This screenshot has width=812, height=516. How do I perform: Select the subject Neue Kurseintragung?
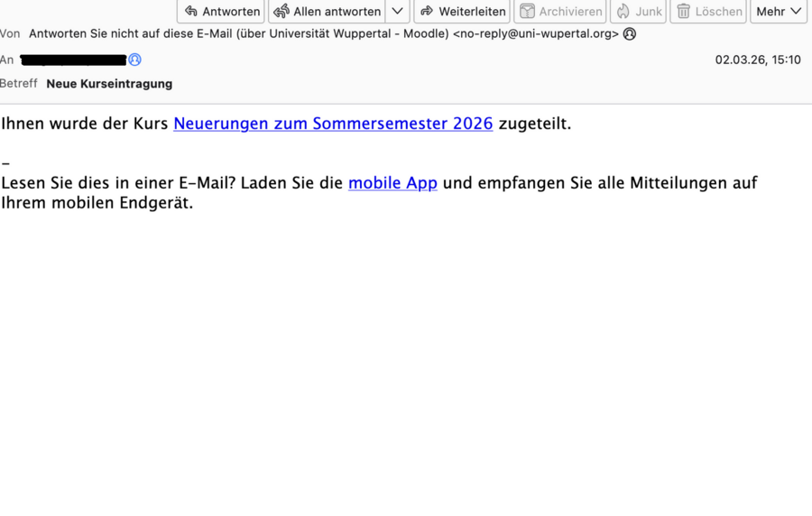pos(109,84)
